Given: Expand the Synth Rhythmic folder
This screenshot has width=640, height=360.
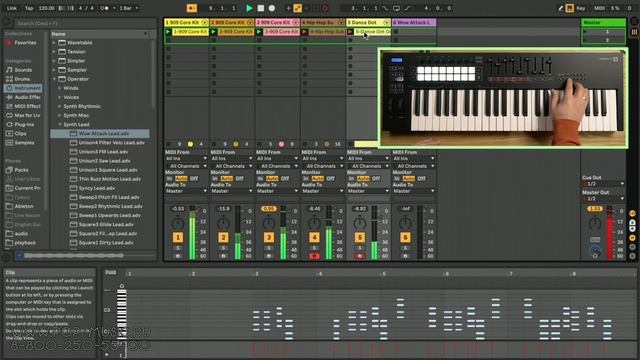Looking at the screenshot, I should click(60, 106).
